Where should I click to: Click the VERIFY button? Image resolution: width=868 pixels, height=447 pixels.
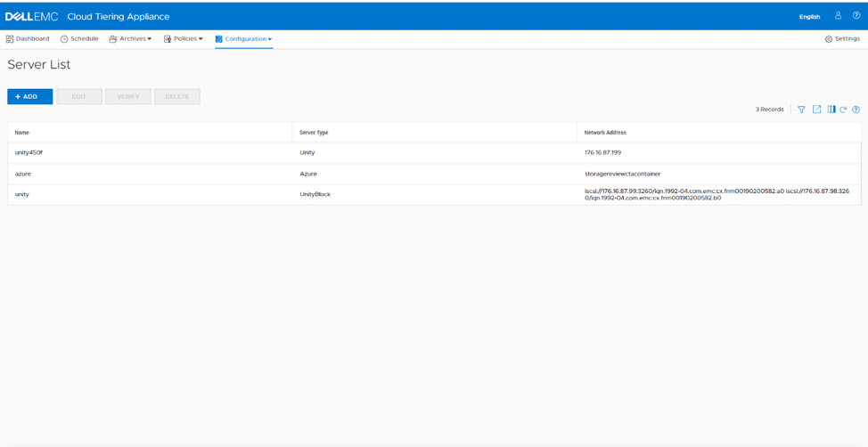[x=127, y=96]
